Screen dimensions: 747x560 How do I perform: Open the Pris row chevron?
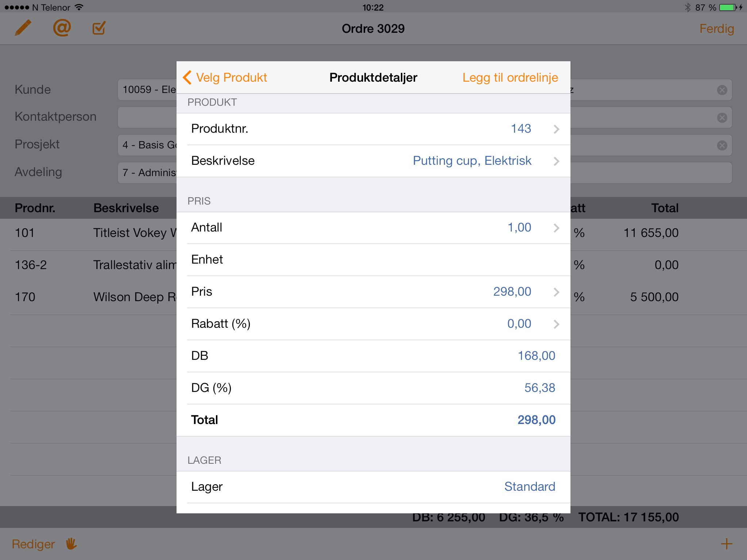[556, 292]
